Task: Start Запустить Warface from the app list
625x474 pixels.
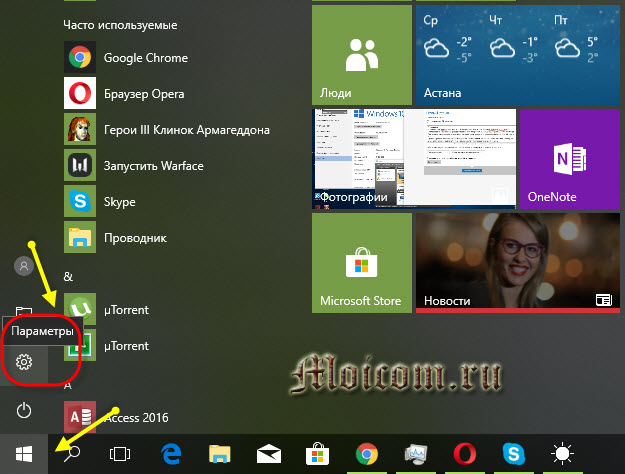Action: point(154,166)
